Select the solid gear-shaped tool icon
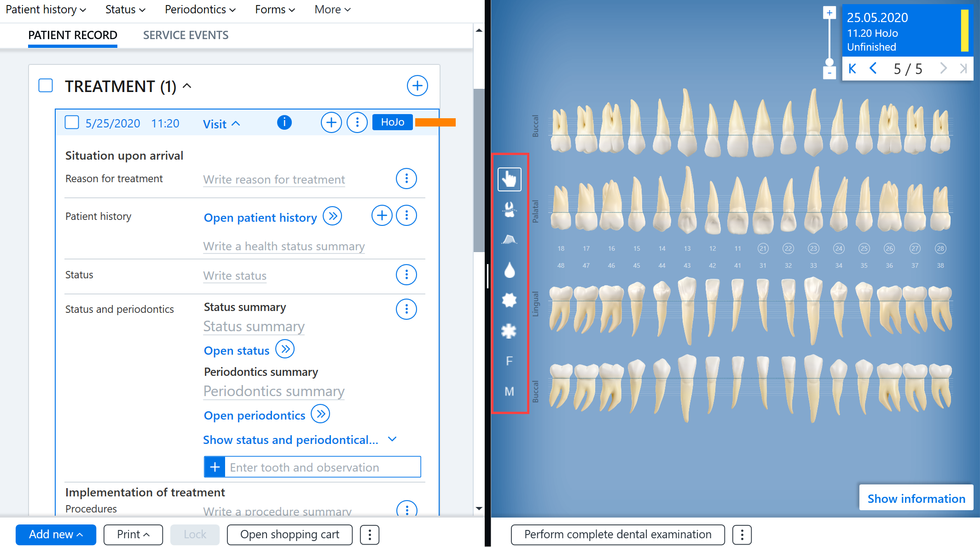Viewport: 980px width, 547px height. click(509, 300)
